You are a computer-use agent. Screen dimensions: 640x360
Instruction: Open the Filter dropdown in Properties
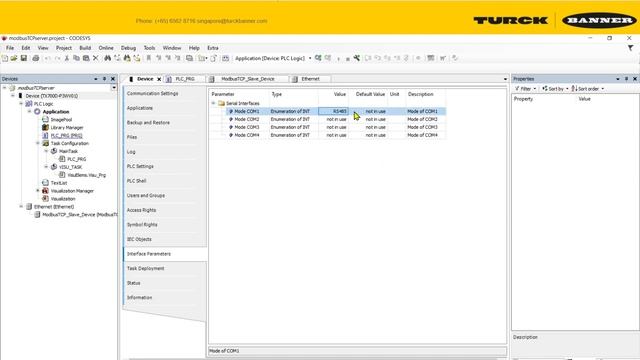[x=526, y=89]
